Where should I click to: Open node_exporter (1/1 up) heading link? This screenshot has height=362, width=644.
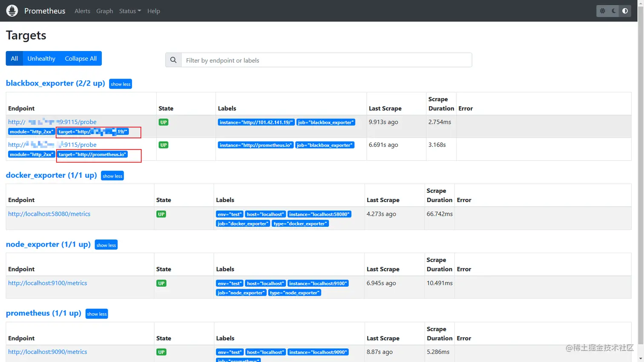point(48,244)
